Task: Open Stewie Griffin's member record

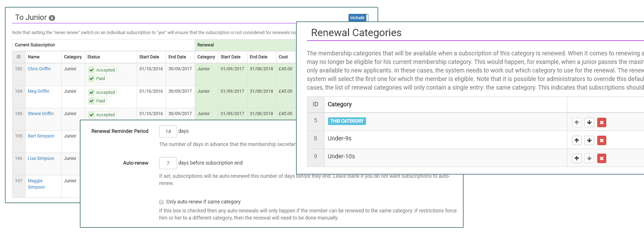Action: 40,113
